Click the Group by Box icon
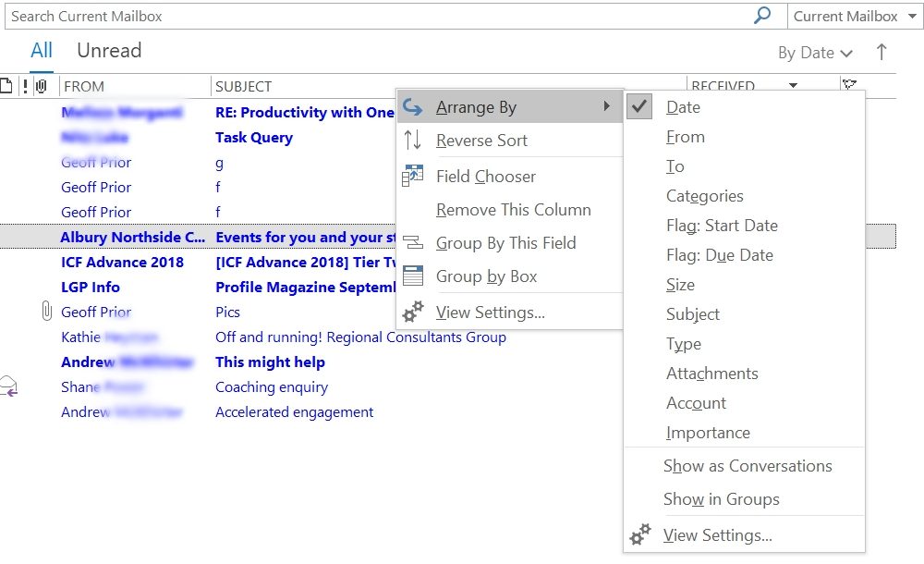 [x=412, y=276]
